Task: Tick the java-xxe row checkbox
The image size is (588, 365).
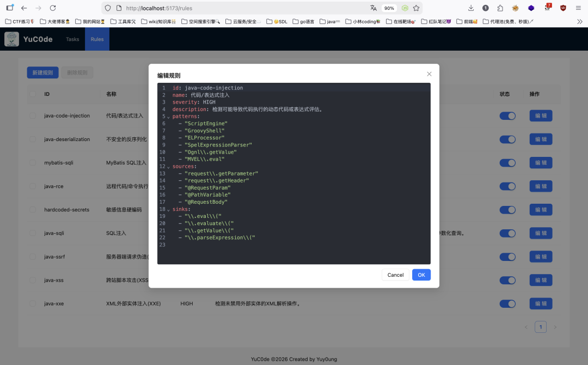Action: pos(33,303)
